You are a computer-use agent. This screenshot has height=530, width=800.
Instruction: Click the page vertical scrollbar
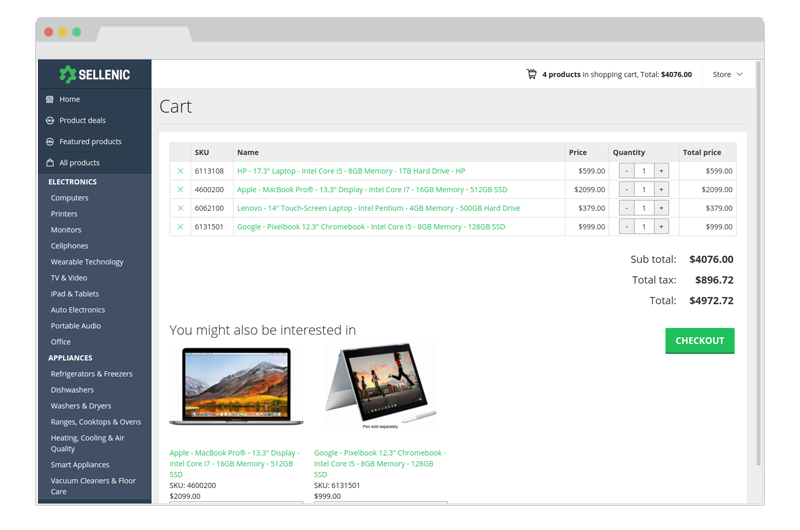pos(759,263)
